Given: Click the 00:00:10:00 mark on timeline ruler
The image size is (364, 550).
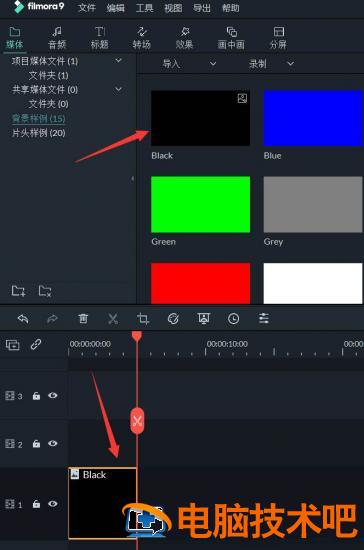Looking at the screenshot, I should (x=227, y=344).
